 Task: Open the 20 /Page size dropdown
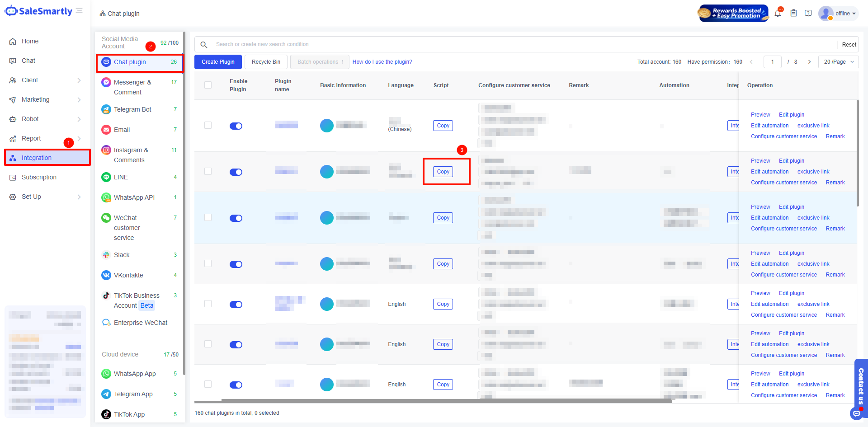(838, 62)
